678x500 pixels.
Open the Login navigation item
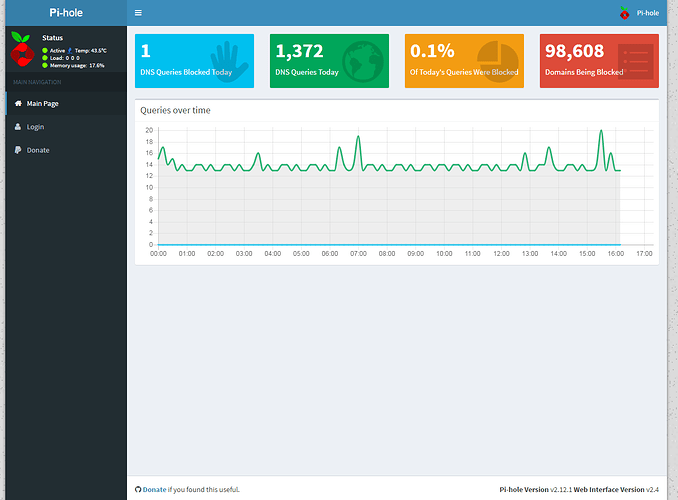(66, 127)
